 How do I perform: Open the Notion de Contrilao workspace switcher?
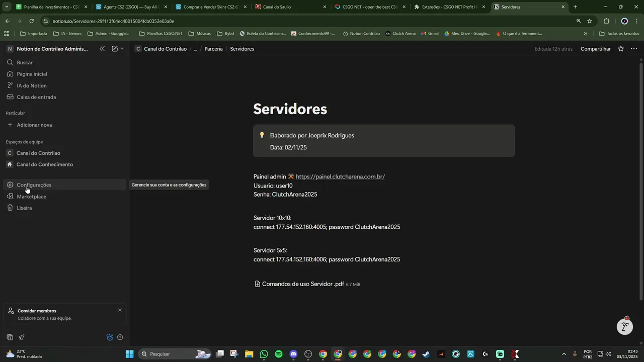pos(47,49)
